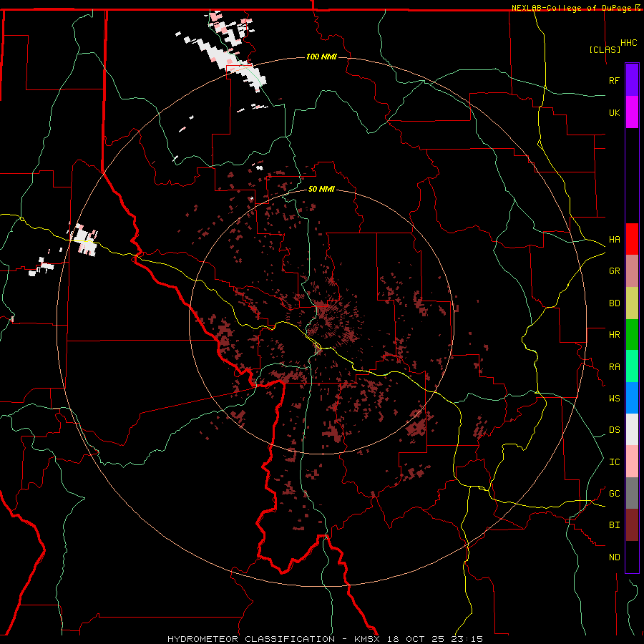Click the HR green legend color swatch

(632, 335)
